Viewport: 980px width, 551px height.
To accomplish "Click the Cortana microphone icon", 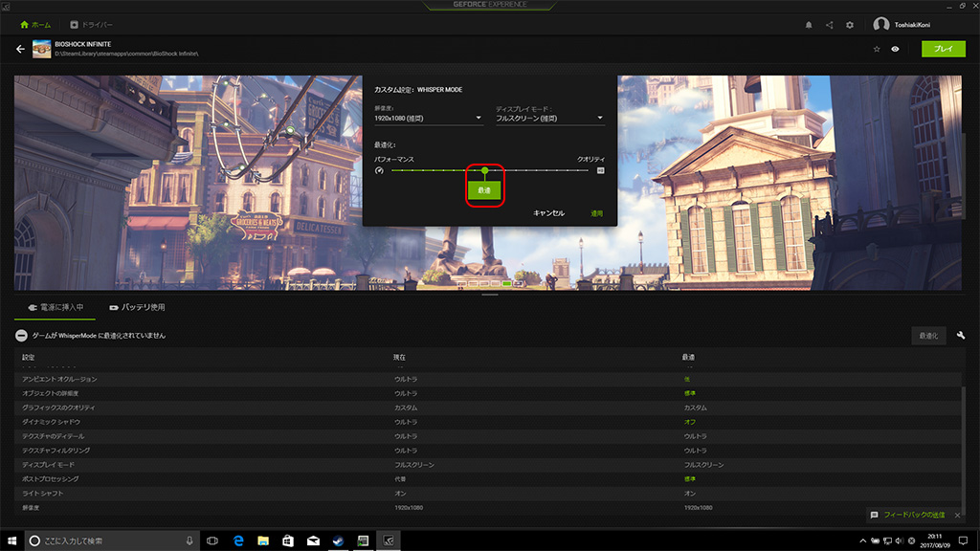I will [189, 540].
